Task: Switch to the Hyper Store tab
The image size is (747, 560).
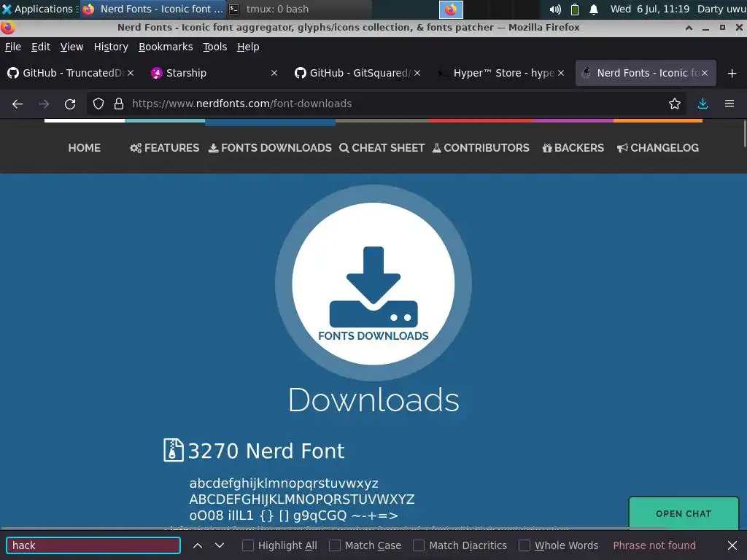Action: pos(501,73)
